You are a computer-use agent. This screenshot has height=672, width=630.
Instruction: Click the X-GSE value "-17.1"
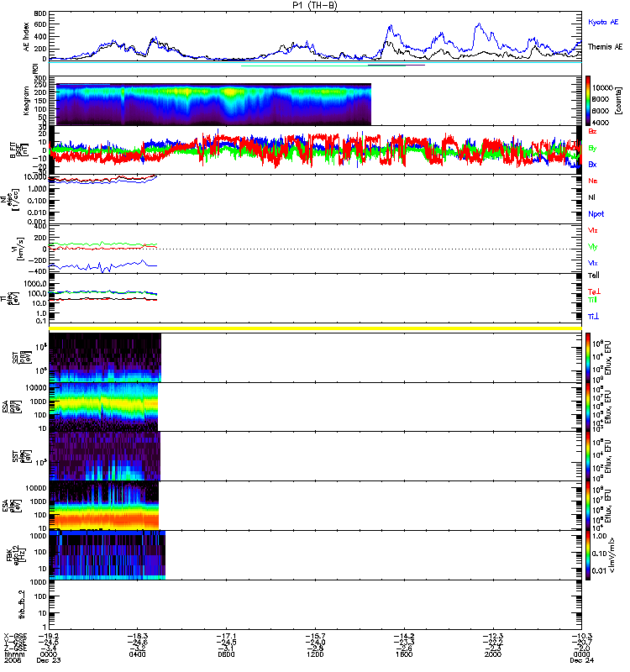[x=226, y=637]
